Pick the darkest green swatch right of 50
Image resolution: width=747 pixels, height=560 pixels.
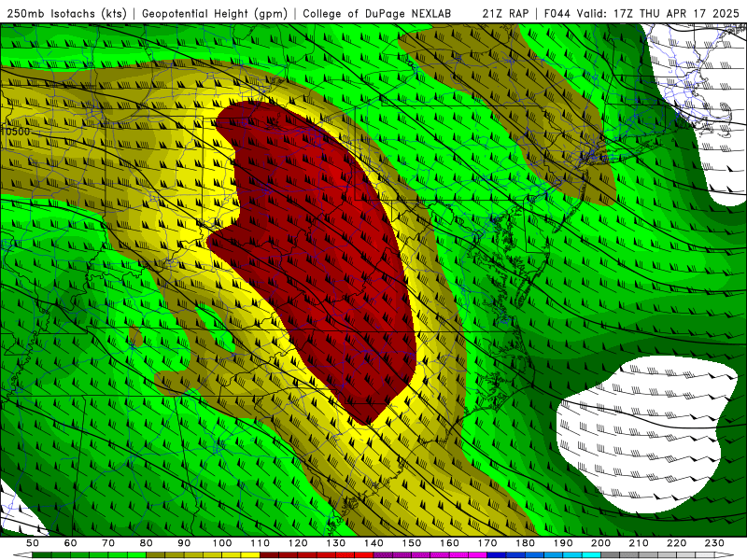click(x=42, y=555)
